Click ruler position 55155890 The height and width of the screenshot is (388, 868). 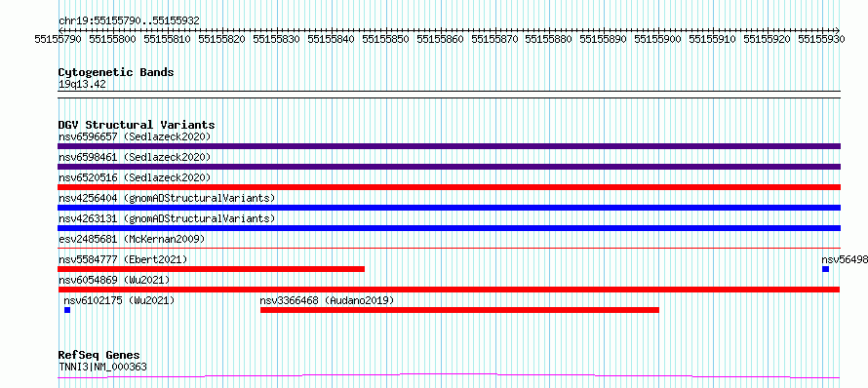604,39
